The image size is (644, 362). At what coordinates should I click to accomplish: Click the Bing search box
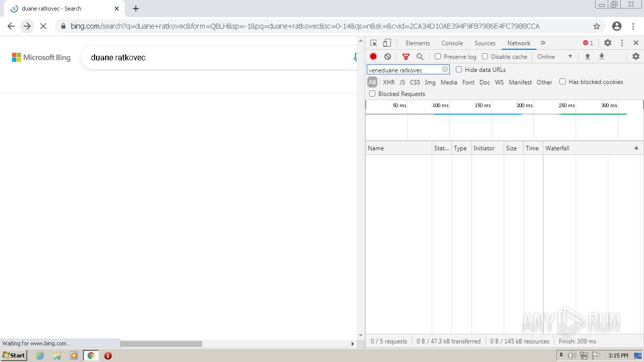(x=219, y=57)
